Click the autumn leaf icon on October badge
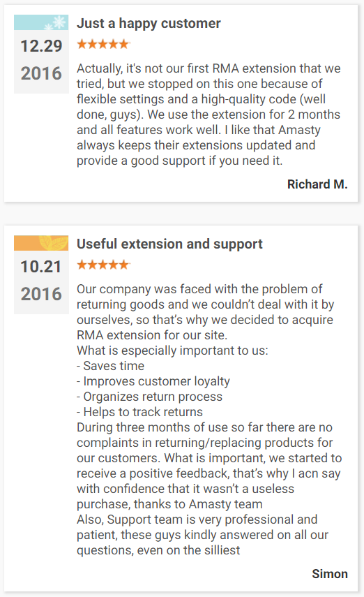This screenshot has height=597, width=364. (54, 243)
